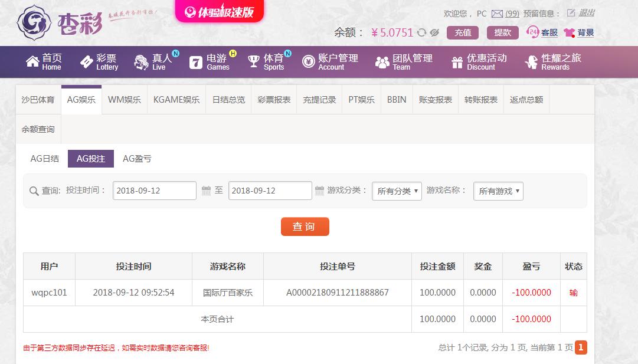
Task: Click 国际厅百家乐 game name cell
Action: (228, 293)
